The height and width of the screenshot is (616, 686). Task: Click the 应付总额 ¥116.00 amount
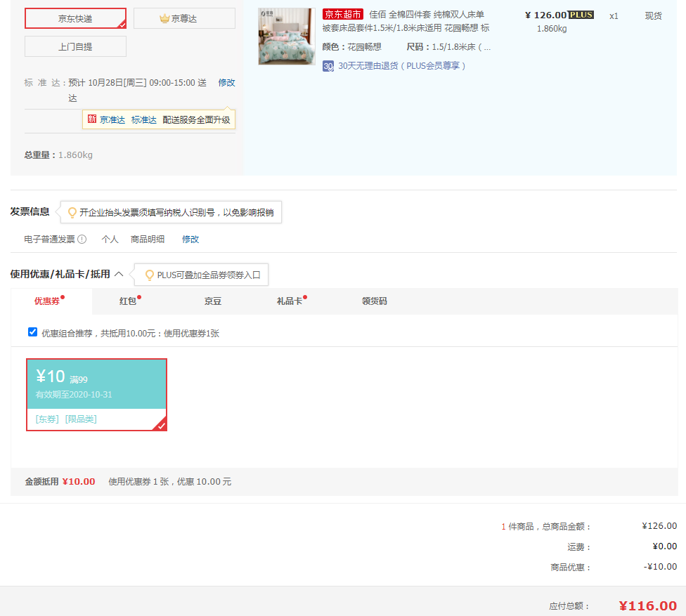(x=648, y=606)
